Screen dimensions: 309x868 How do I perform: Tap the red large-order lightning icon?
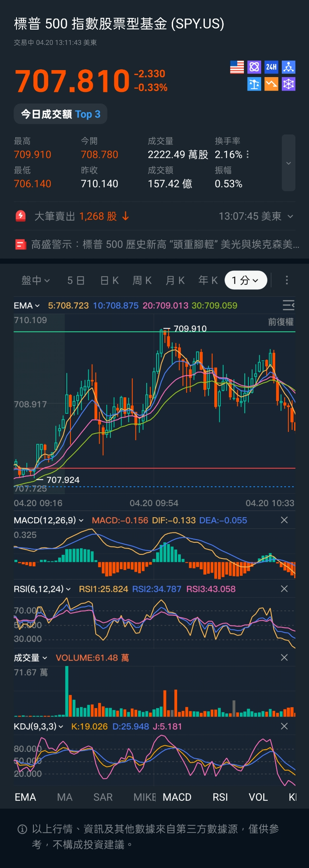click(x=21, y=216)
